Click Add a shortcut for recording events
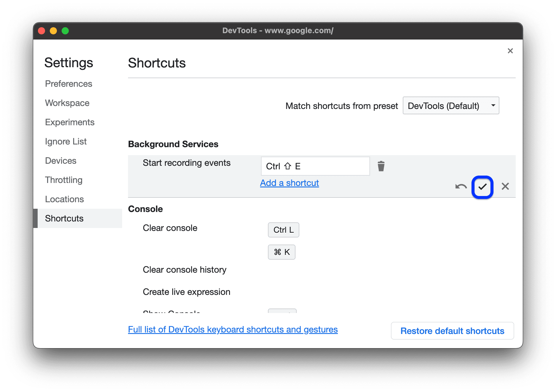The height and width of the screenshot is (392, 556). click(x=289, y=183)
